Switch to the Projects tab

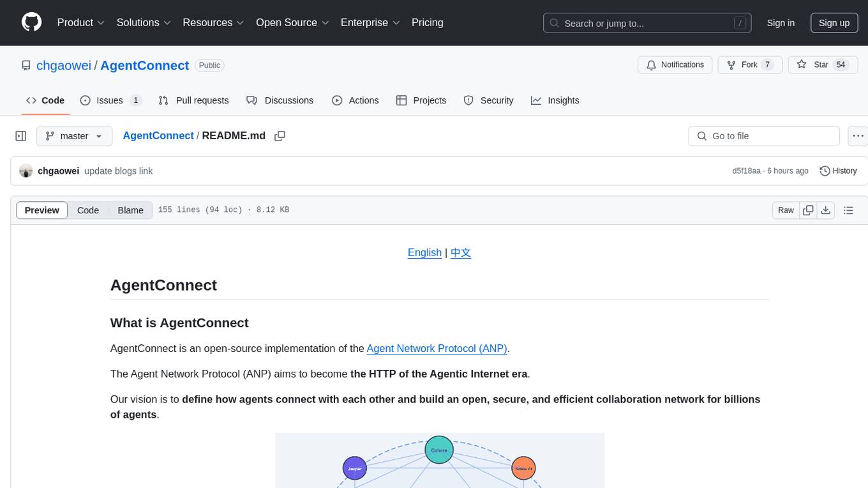421,100
